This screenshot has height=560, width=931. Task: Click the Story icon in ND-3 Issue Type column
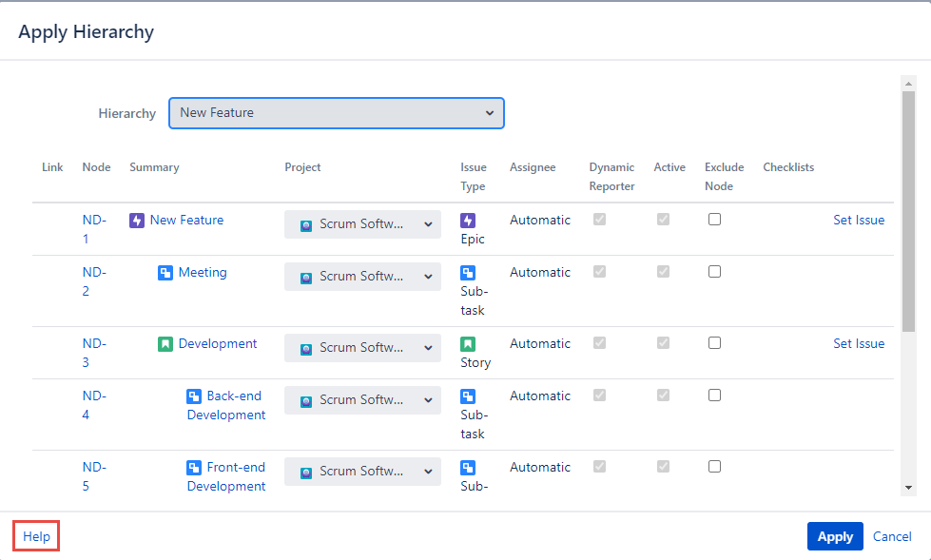pos(468,344)
